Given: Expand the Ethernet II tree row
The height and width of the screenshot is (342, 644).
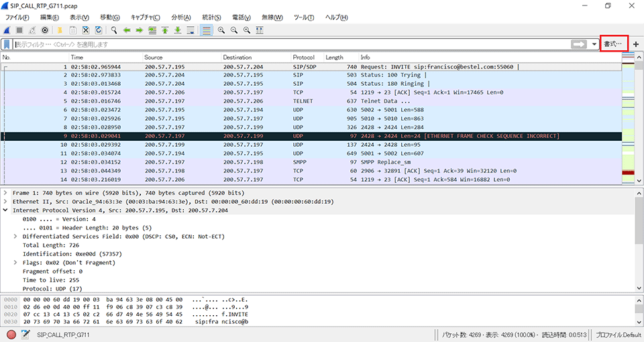Looking at the screenshot, I should [5, 202].
